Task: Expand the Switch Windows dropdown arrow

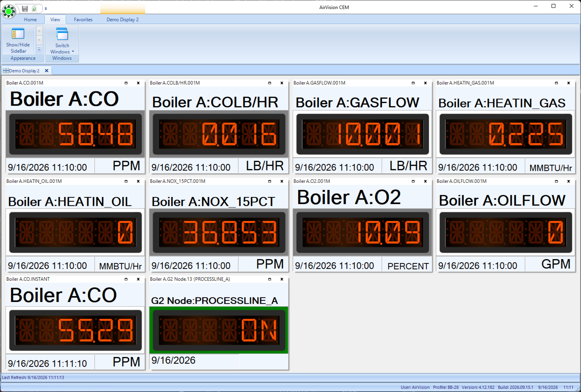Action: (x=73, y=51)
